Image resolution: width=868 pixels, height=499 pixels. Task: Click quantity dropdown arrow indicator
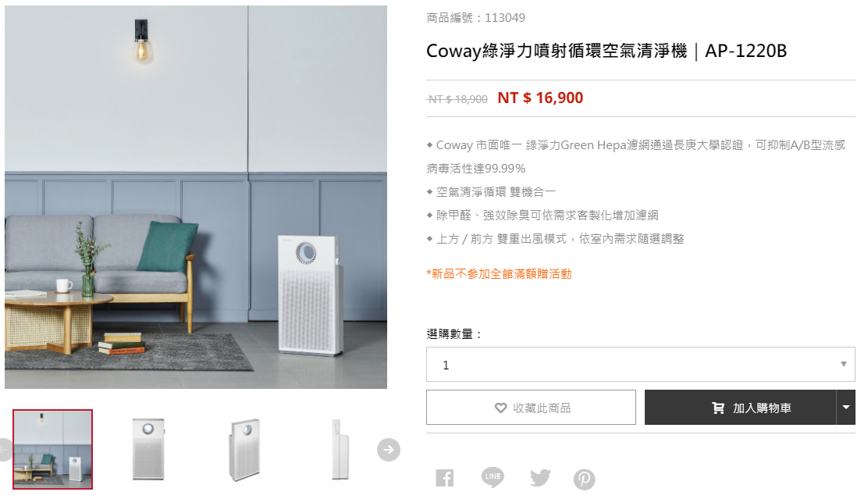pos(844,365)
